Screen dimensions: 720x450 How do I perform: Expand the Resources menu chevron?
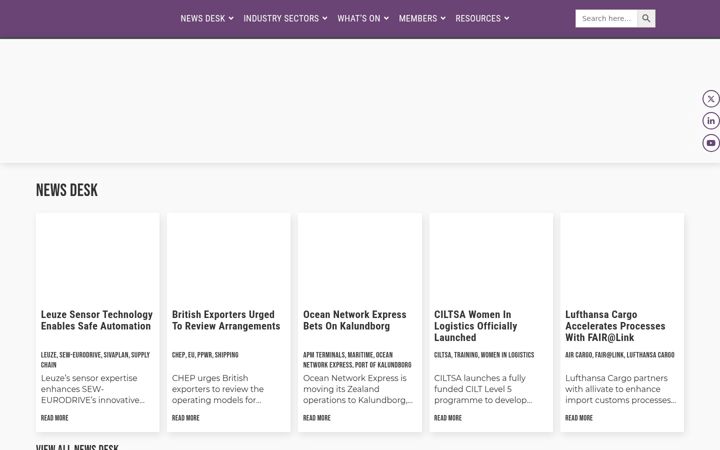point(506,18)
